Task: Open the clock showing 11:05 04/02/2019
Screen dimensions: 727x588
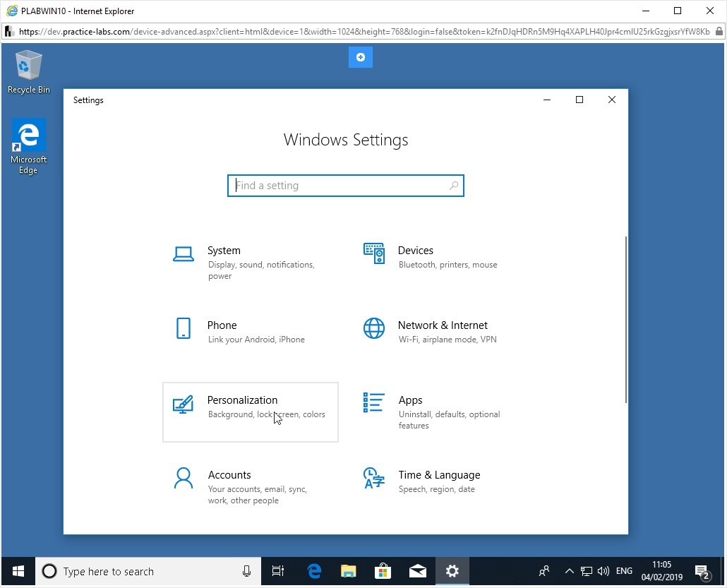Action: tap(662, 571)
